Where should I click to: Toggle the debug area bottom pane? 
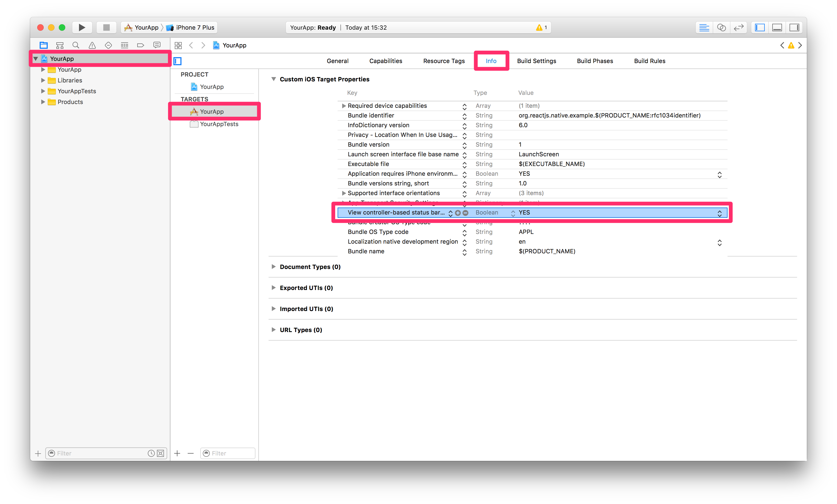(777, 27)
